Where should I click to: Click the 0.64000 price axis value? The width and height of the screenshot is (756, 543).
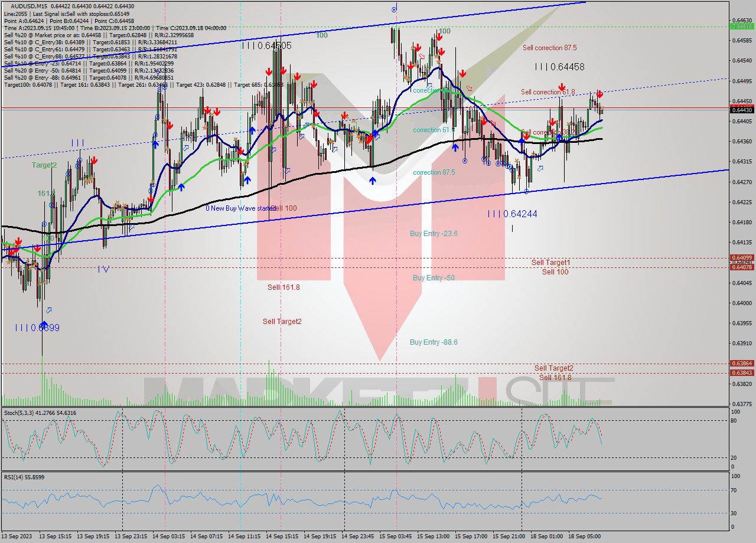point(742,303)
